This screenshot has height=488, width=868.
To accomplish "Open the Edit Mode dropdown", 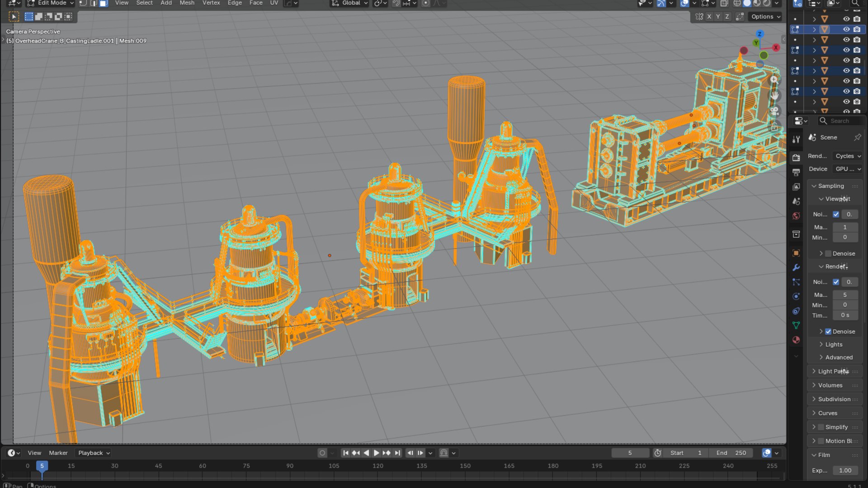I will [x=50, y=3].
